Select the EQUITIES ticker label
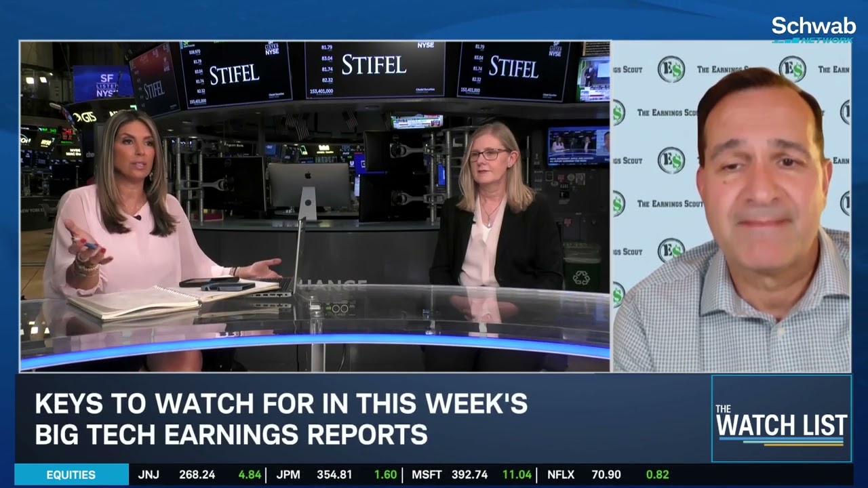This screenshot has width=868, height=488. point(71,474)
